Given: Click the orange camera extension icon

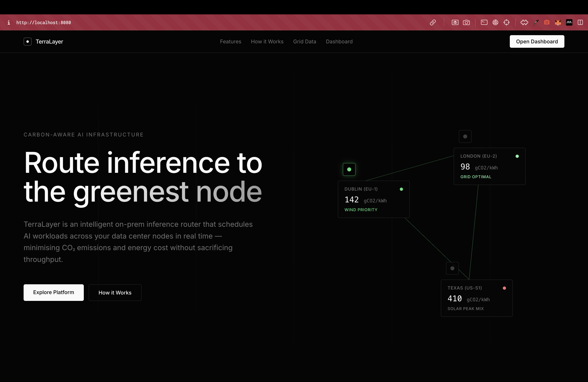Looking at the screenshot, I should click(x=547, y=22).
